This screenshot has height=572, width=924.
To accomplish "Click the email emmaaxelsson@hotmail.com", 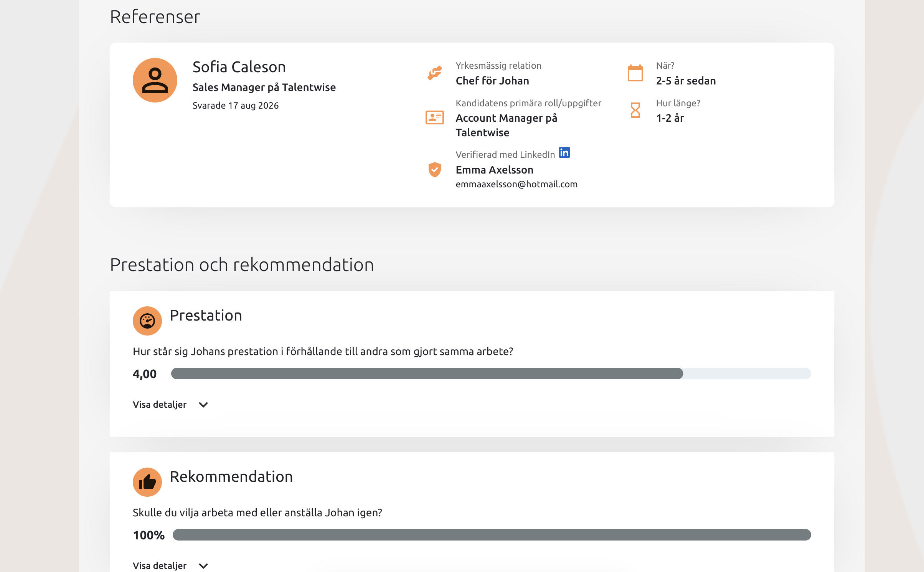I will pos(516,184).
